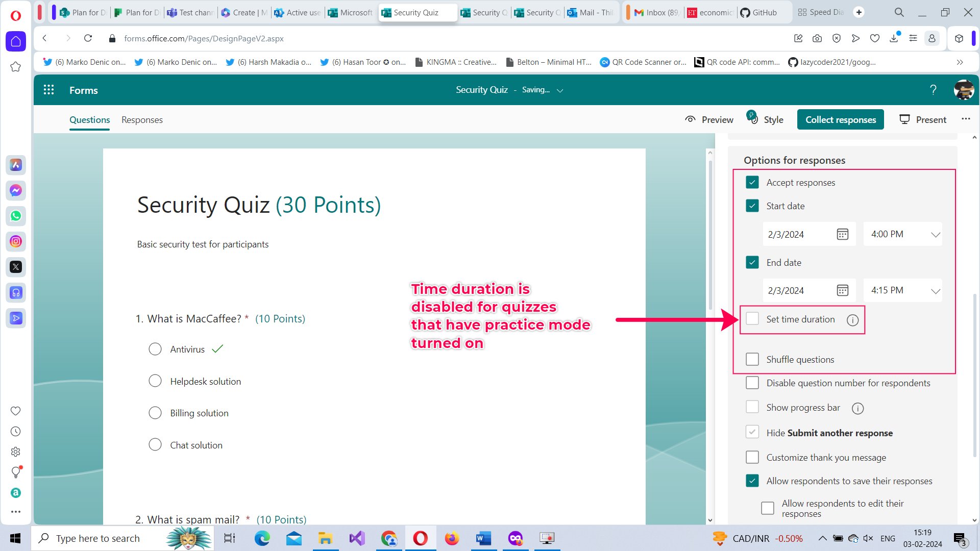
Task: Uncheck Allow respondents to save their responses
Action: pyautogui.click(x=752, y=481)
